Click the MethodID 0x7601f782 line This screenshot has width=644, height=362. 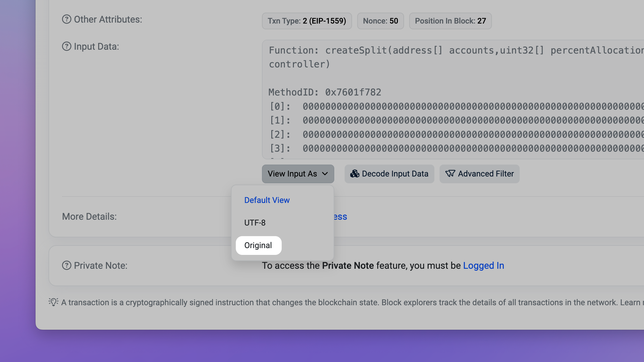pyautogui.click(x=325, y=92)
